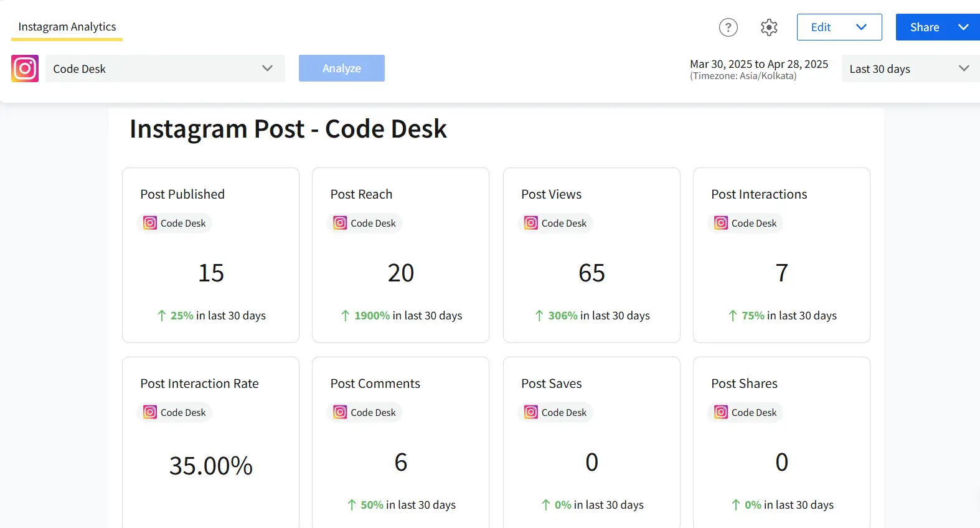Click the up arrow beside 1900% trend
980x528 pixels.
pyautogui.click(x=346, y=316)
